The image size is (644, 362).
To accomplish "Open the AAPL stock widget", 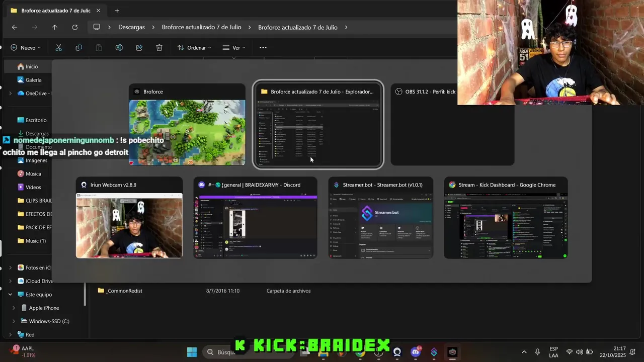I will [x=23, y=351].
